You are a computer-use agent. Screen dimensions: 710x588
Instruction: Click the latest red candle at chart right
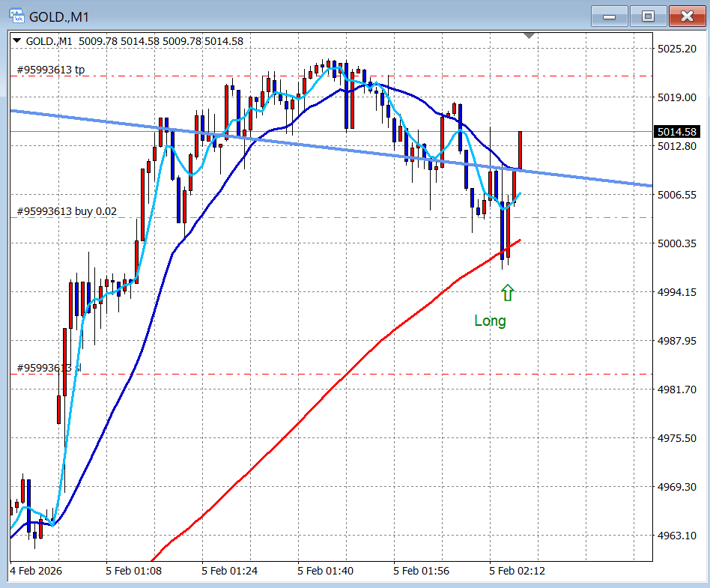(x=520, y=150)
